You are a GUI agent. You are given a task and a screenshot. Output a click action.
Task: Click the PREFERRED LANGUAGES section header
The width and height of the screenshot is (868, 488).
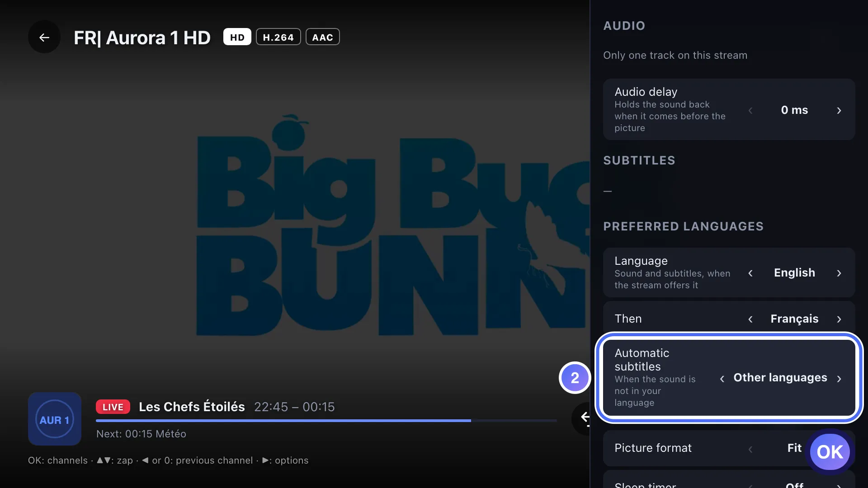click(x=683, y=226)
